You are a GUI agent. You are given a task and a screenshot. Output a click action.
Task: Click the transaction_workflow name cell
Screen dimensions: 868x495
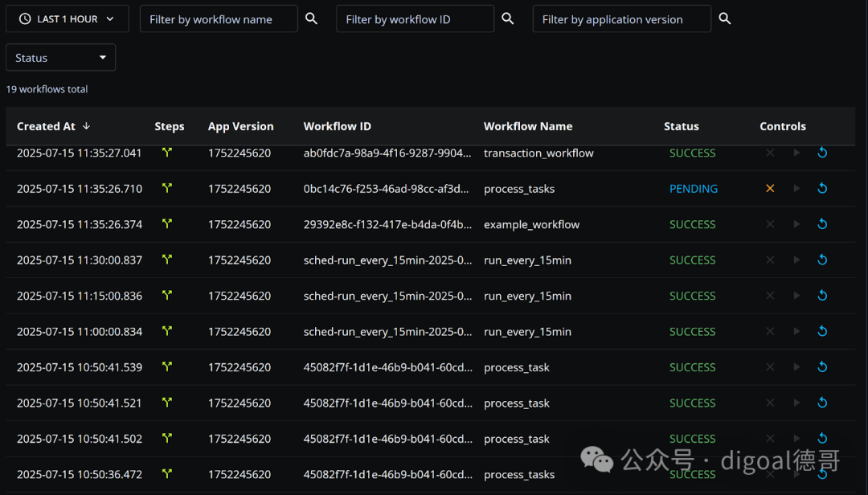click(x=538, y=153)
